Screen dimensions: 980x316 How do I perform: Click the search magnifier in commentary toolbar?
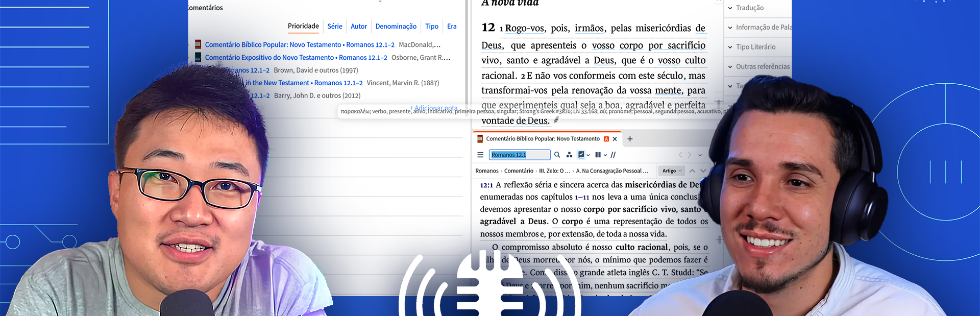pyautogui.click(x=557, y=155)
